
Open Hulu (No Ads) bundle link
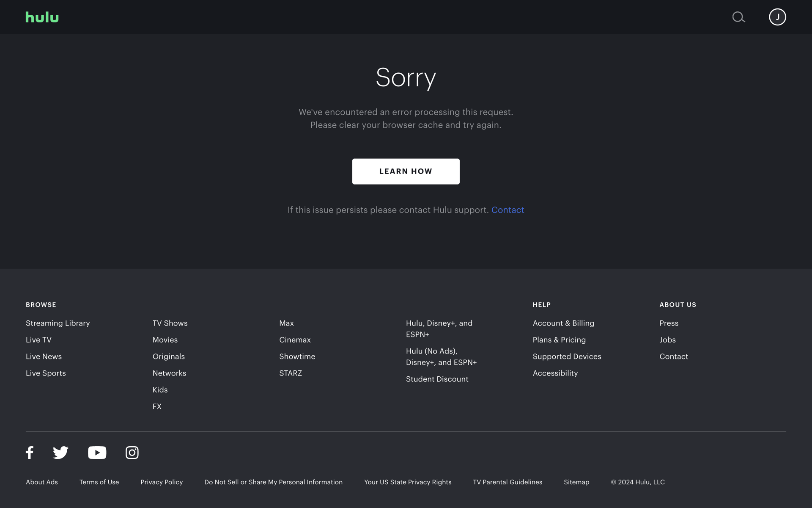(441, 357)
